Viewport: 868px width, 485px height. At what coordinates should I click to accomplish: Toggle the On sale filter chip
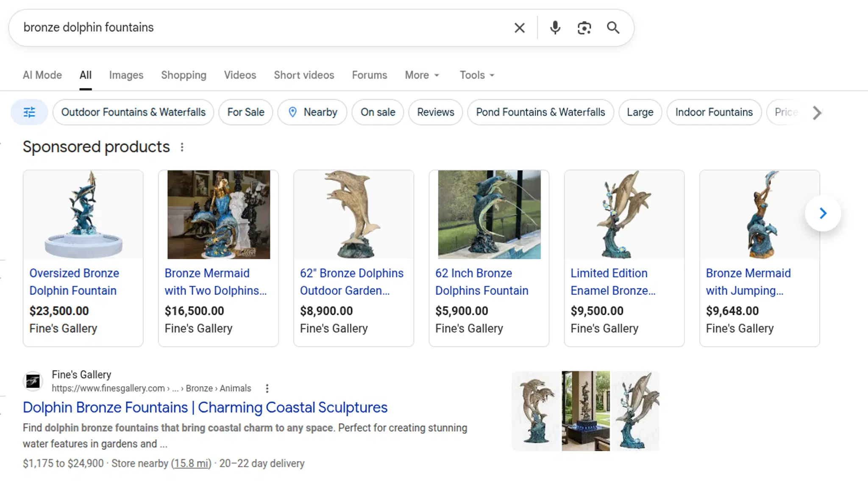coord(377,112)
